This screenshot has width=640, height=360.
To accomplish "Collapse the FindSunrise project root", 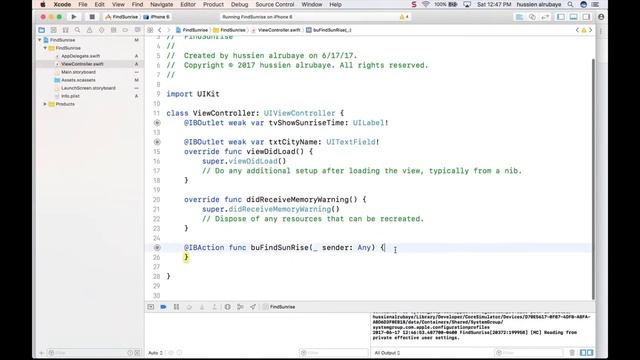I will point(40,40).
